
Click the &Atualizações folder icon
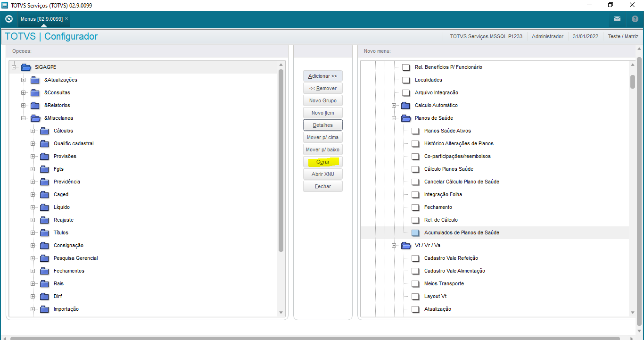[x=35, y=80]
